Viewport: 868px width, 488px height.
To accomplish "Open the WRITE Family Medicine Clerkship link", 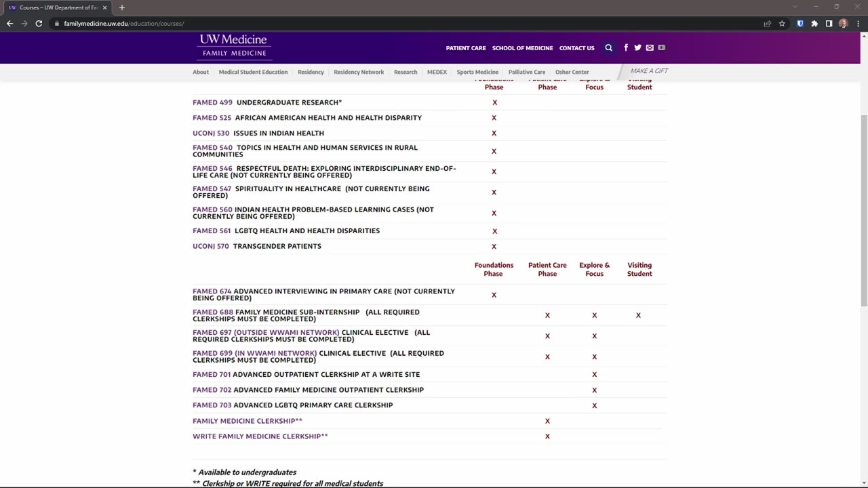I will click(260, 436).
